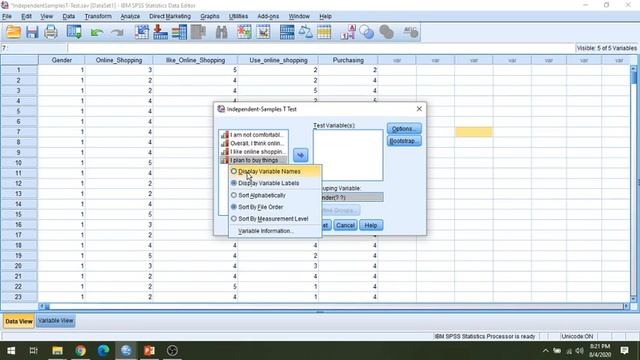Screen dimensions: 640x360
Task: Select 'Overall, I think onlin...' variable
Action: tap(253, 143)
